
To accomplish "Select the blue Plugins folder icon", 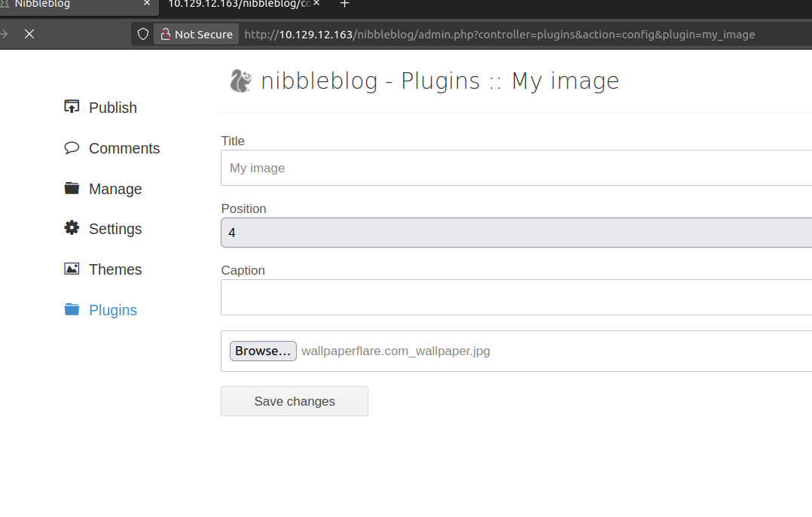I will coord(72,309).
